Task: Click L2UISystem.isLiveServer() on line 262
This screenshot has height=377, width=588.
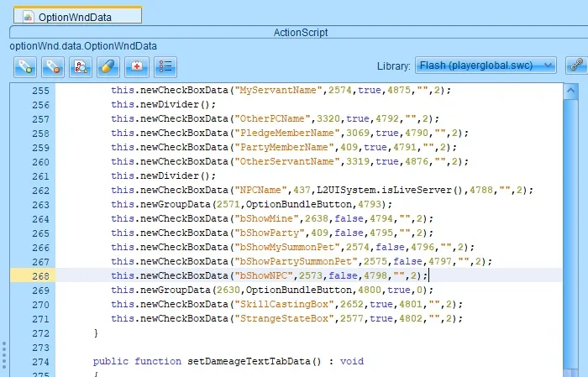Action: [390, 190]
